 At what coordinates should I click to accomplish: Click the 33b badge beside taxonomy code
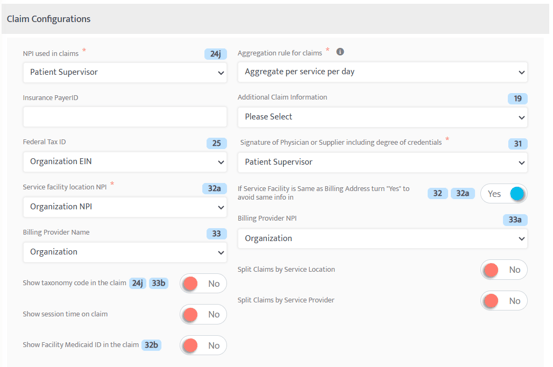158,283
